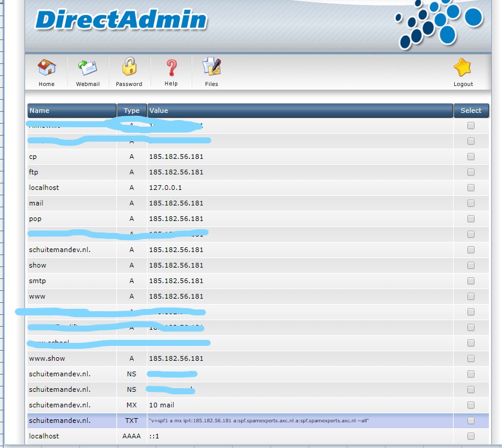
Task: Click the Value column header
Action: [x=300, y=111]
